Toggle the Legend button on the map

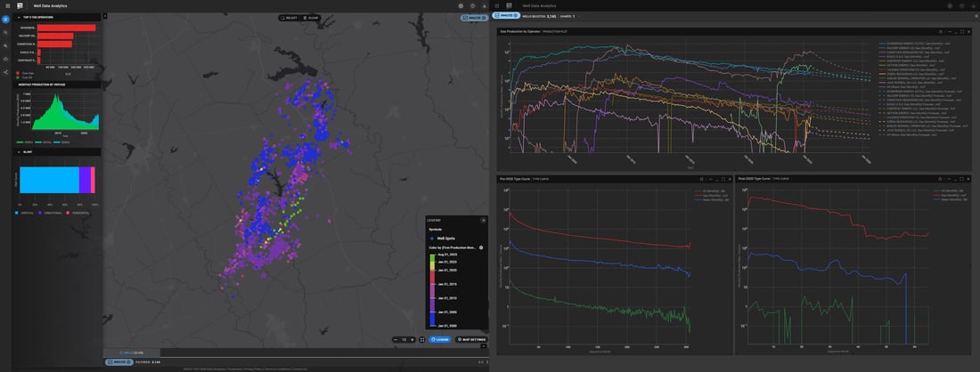(x=439, y=339)
